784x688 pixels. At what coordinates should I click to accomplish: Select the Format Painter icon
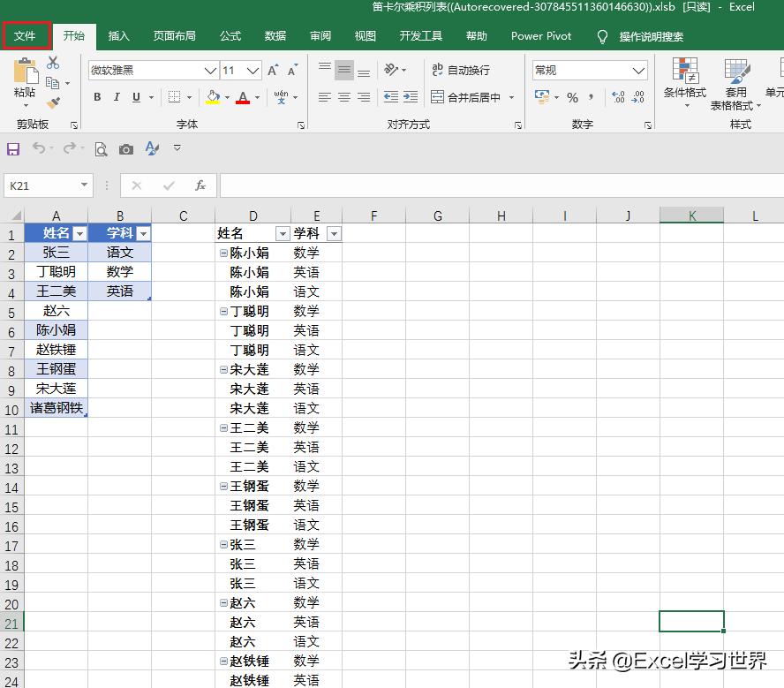(55, 102)
